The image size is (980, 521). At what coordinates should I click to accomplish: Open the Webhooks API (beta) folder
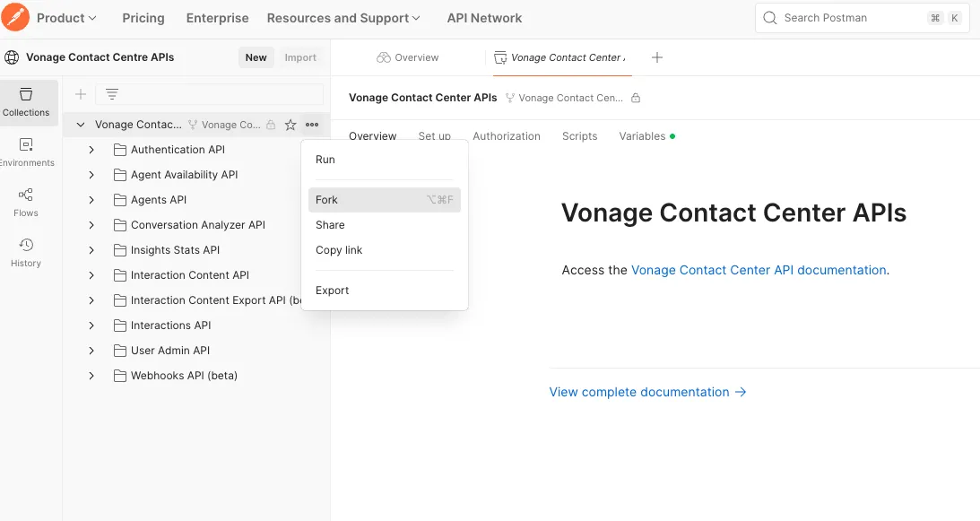(184, 376)
